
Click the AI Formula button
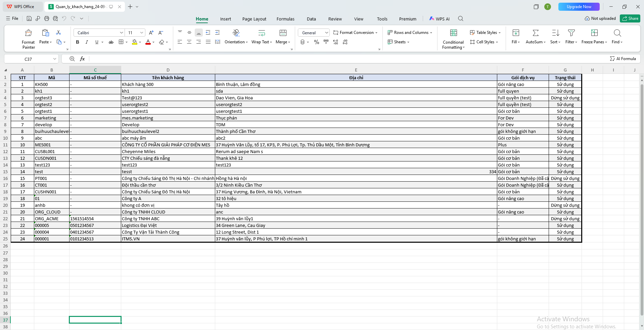pos(623,59)
